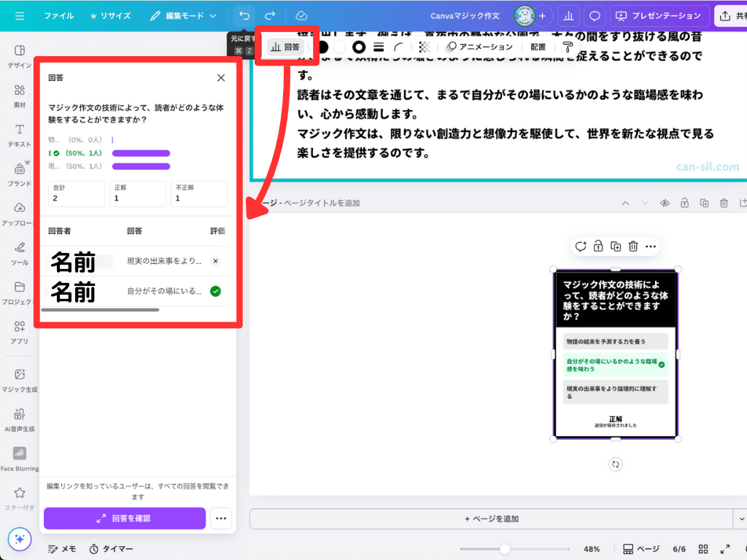
Task: Click the 自分がその場にいる... answer row
Action: [x=136, y=291]
